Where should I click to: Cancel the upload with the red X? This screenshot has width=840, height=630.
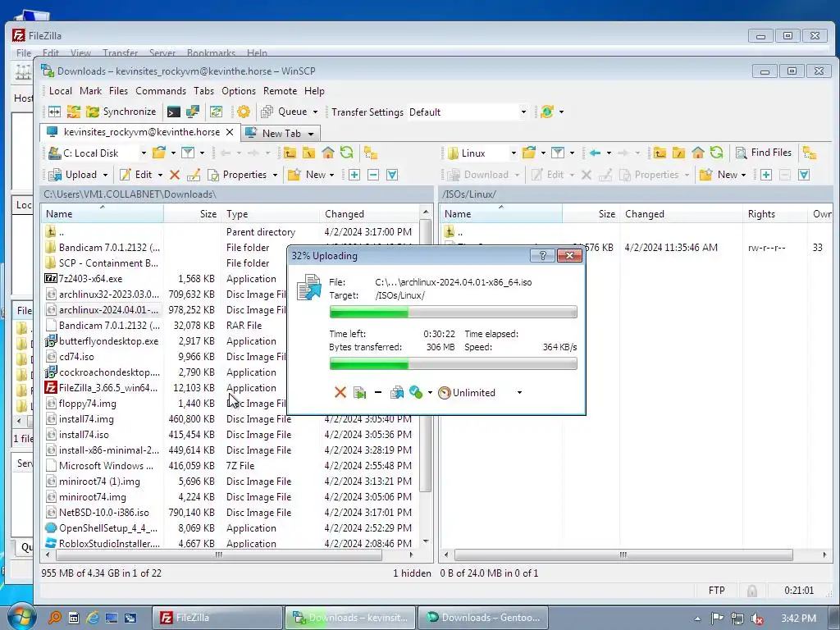click(340, 393)
